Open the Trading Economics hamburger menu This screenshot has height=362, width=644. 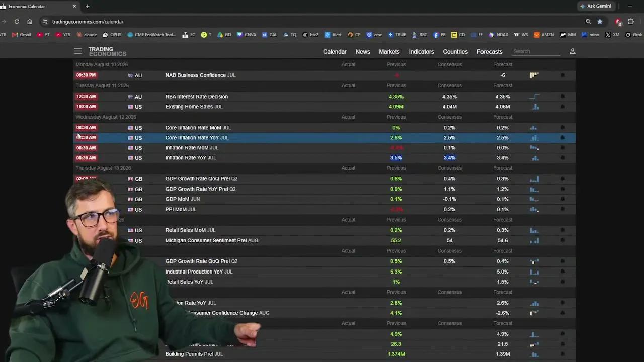(77, 51)
